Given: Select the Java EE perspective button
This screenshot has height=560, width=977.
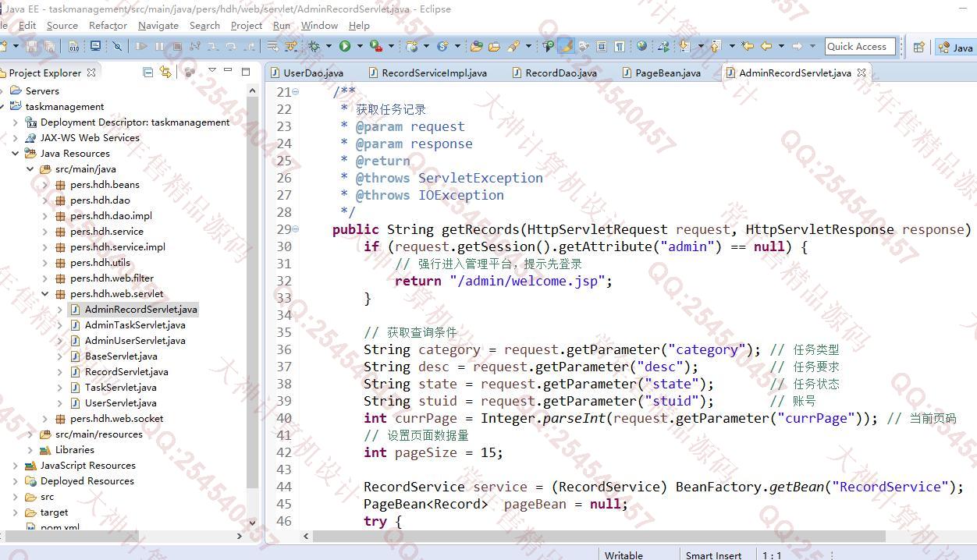Looking at the screenshot, I should coord(956,47).
